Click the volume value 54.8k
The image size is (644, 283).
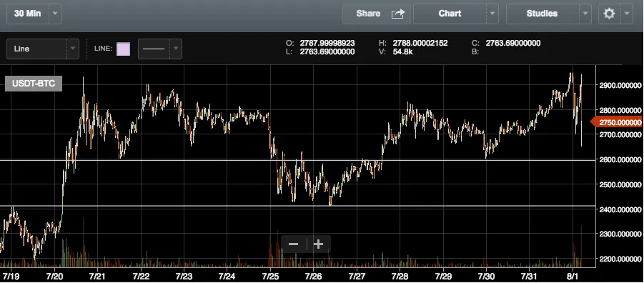[403, 51]
